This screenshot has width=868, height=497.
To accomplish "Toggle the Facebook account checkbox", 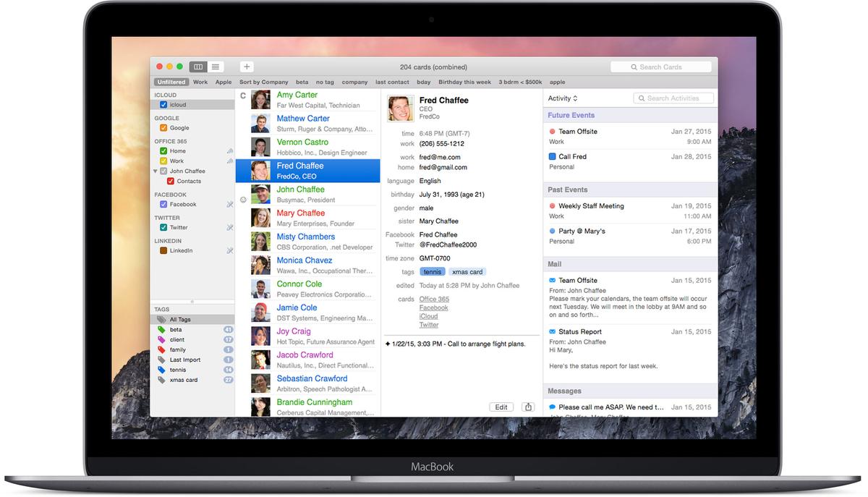I will [163, 204].
